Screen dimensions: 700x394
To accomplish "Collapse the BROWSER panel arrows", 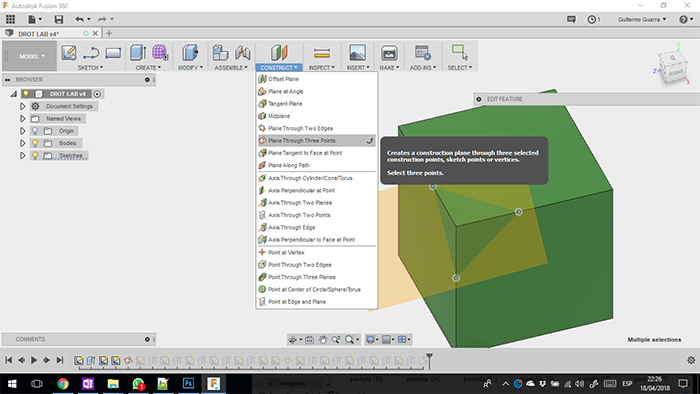I will coord(8,79).
